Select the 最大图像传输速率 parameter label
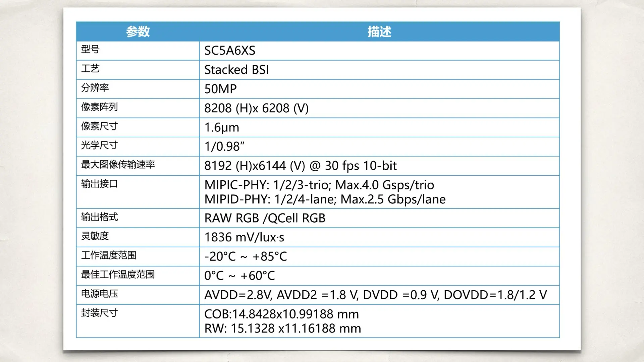The height and width of the screenshot is (362, 644). click(118, 165)
